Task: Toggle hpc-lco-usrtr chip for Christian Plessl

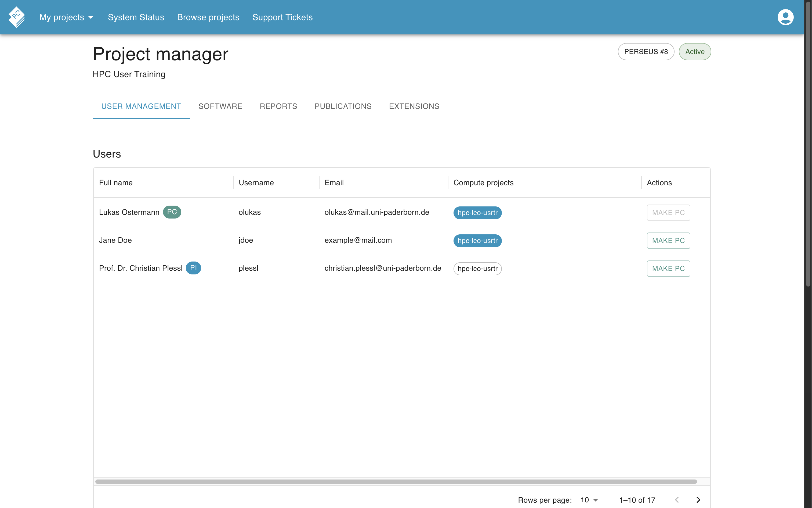Action: pyautogui.click(x=477, y=269)
